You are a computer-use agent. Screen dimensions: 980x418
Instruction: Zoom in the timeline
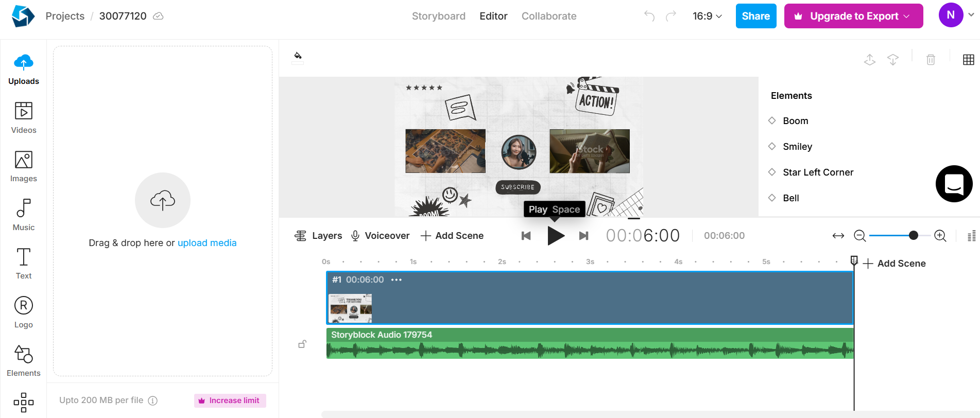[940, 236]
